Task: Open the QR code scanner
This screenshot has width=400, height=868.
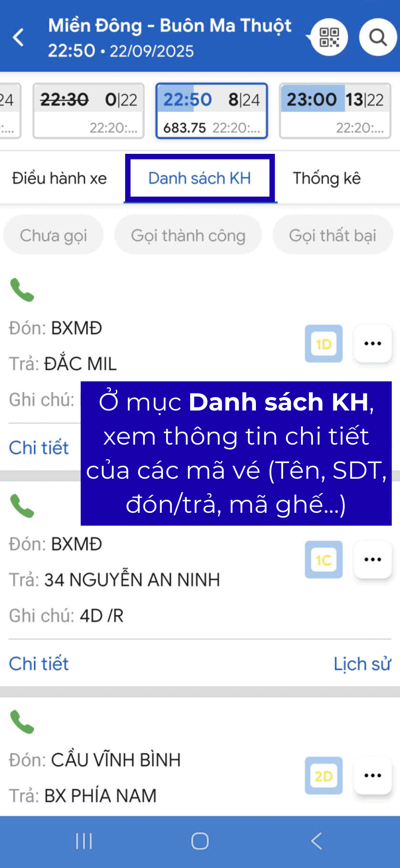Action: tap(329, 37)
